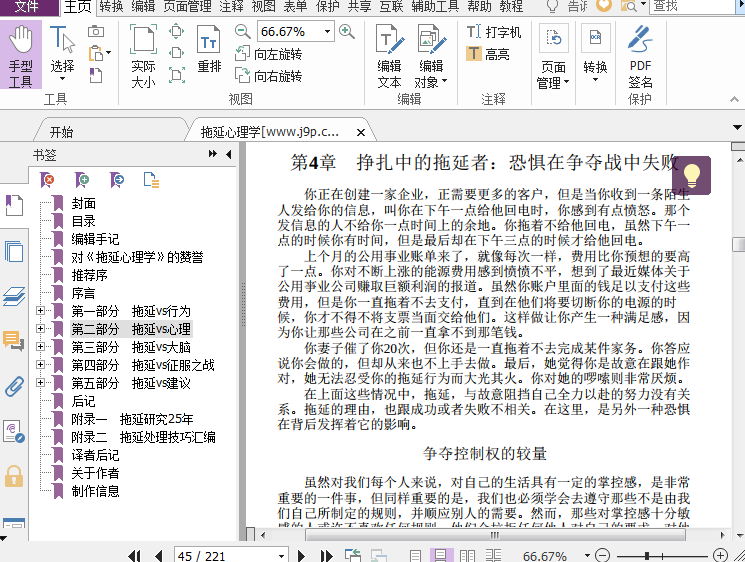The image size is (745, 562).
Task: Click the ribbon zoom out magnifier
Action: click(x=242, y=32)
